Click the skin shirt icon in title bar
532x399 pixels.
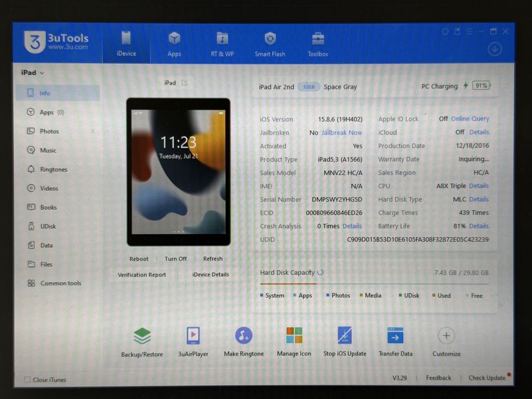(445, 32)
